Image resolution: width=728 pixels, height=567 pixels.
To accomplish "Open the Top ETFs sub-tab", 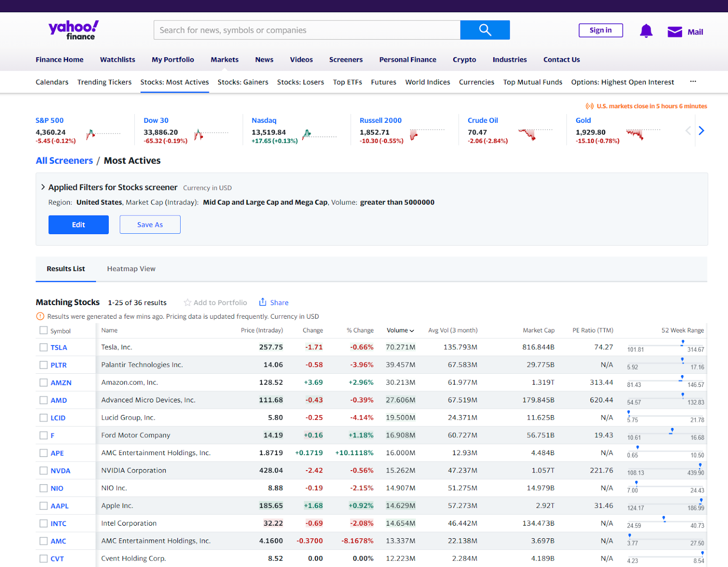I will [348, 82].
